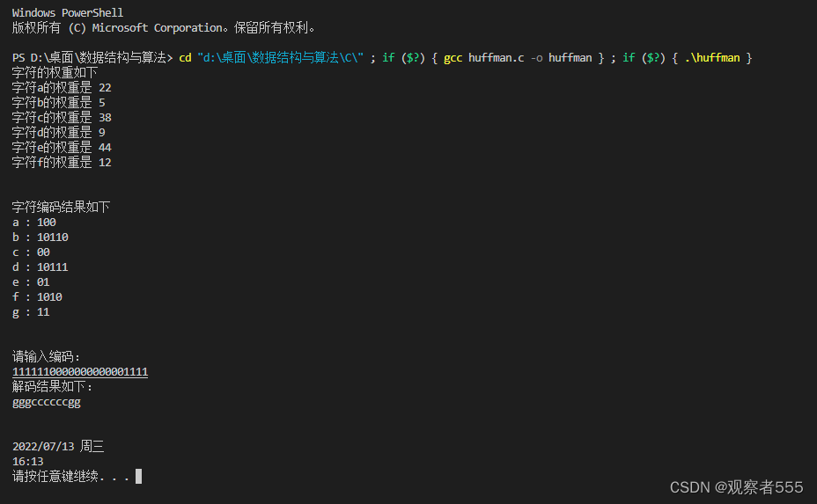Click the weight line for character a
Viewport: 817px width, 504px height.
click(61, 88)
